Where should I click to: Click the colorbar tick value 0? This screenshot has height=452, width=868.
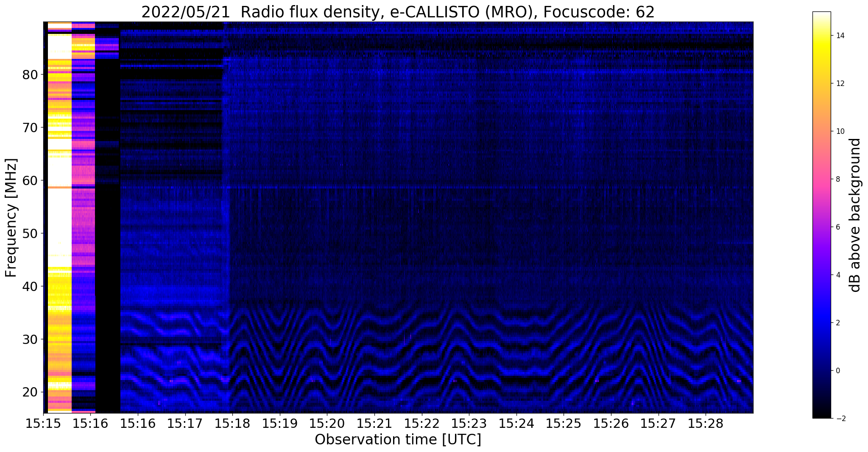click(837, 371)
